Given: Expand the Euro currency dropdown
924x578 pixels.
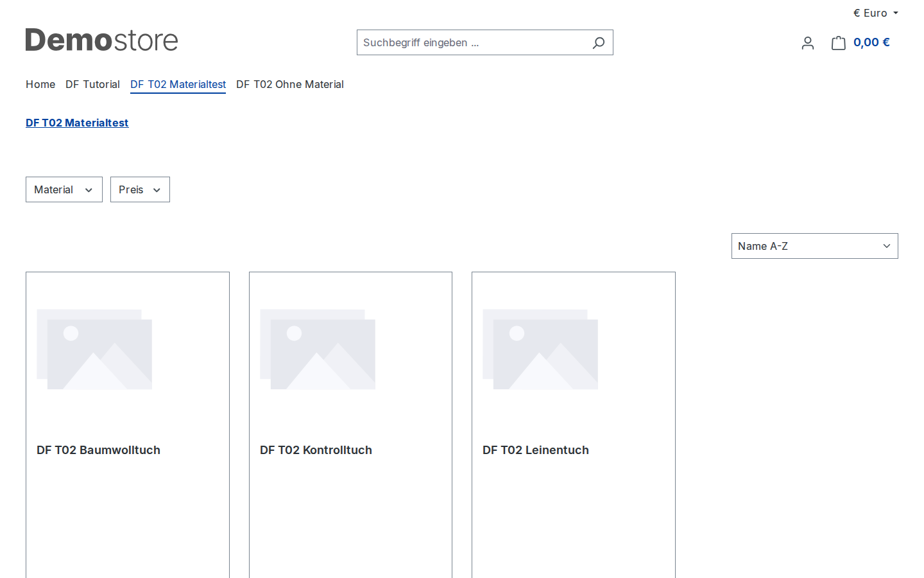Looking at the screenshot, I should (x=875, y=13).
